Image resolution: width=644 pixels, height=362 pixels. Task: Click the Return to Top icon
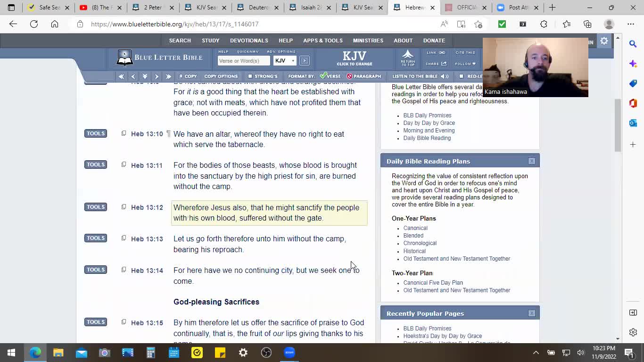(x=408, y=58)
